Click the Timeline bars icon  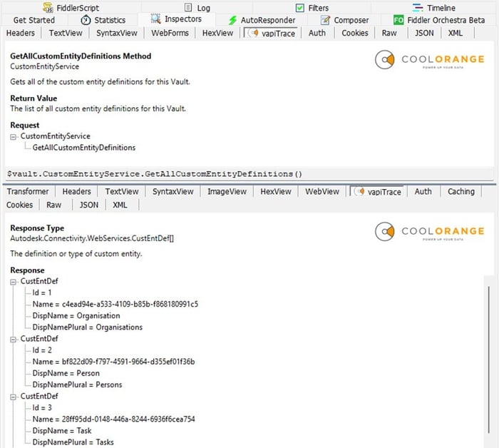coord(418,8)
